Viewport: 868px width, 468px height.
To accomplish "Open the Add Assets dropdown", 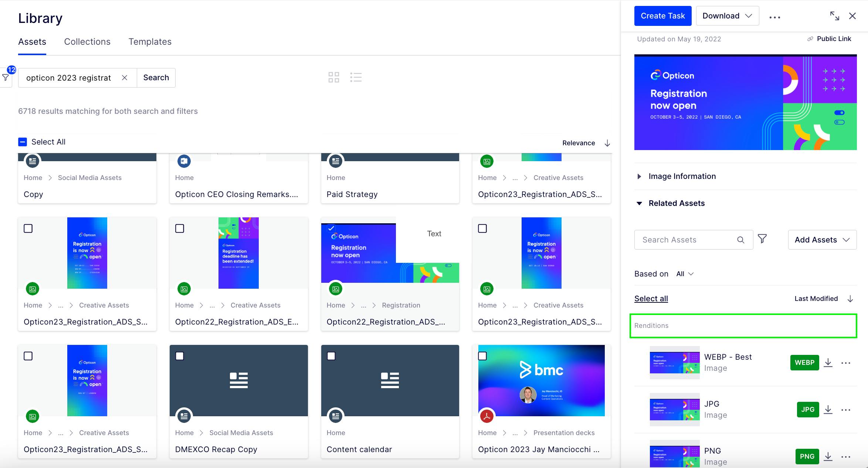I will pos(822,240).
